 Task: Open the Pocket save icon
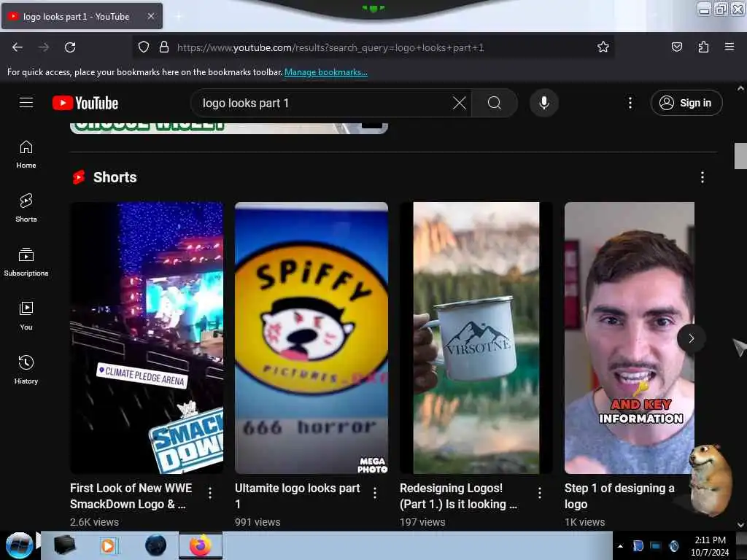point(676,47)
